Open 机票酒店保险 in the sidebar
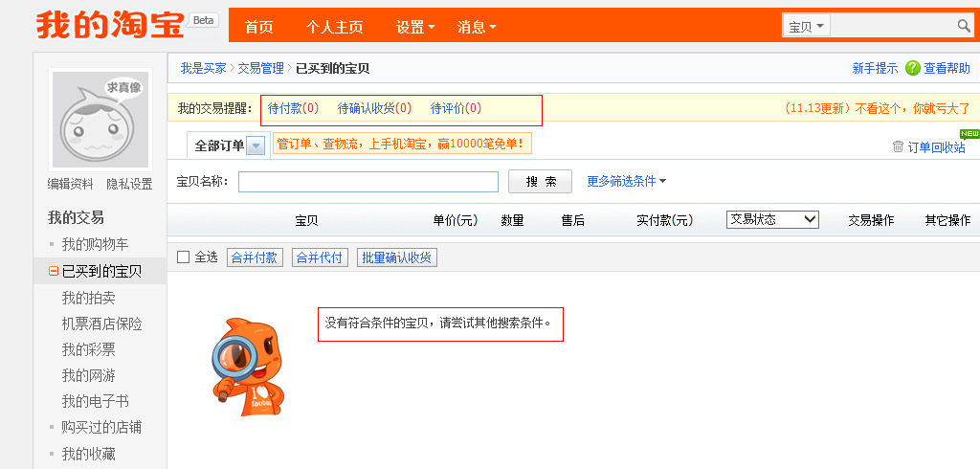The width and height of the screenshot is (980, 469). tap(101, 324)
